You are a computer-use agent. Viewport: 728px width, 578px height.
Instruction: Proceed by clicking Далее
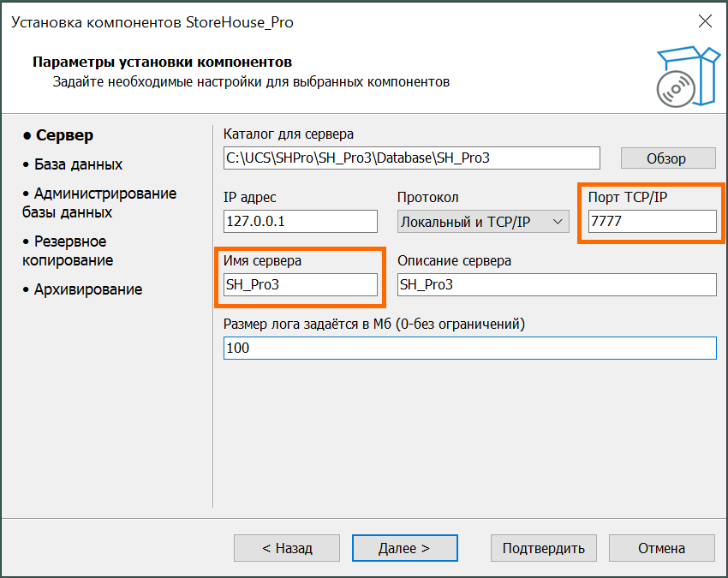point(405,548)
